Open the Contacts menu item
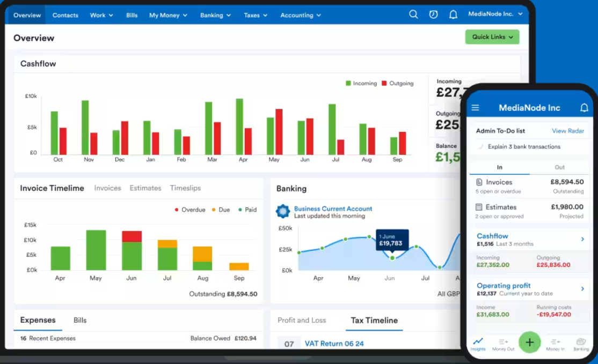The image size is (598, 364). point(65,15)
